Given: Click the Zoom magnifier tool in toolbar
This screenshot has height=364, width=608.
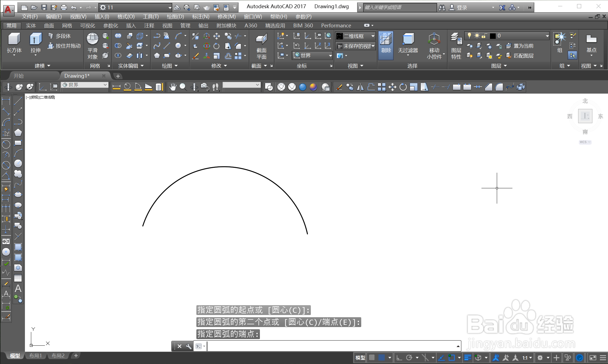Looking at the screenshot, I should 183,87.
